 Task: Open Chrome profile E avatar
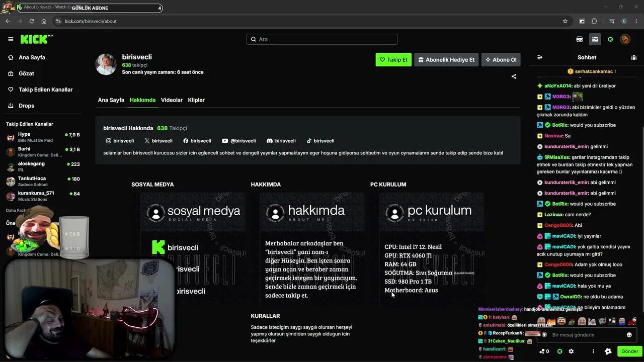click(624, 21)
